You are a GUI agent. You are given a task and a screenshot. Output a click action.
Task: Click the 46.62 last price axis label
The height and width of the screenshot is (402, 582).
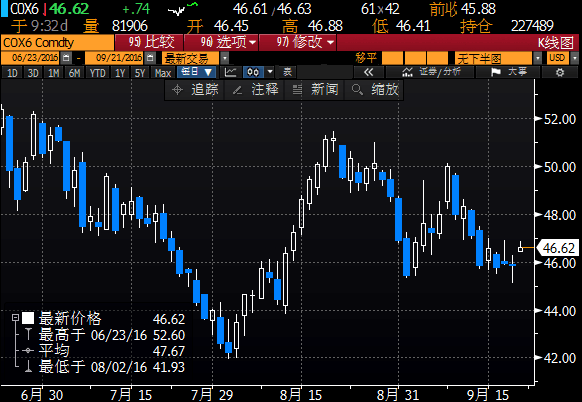tap(558, 248)
